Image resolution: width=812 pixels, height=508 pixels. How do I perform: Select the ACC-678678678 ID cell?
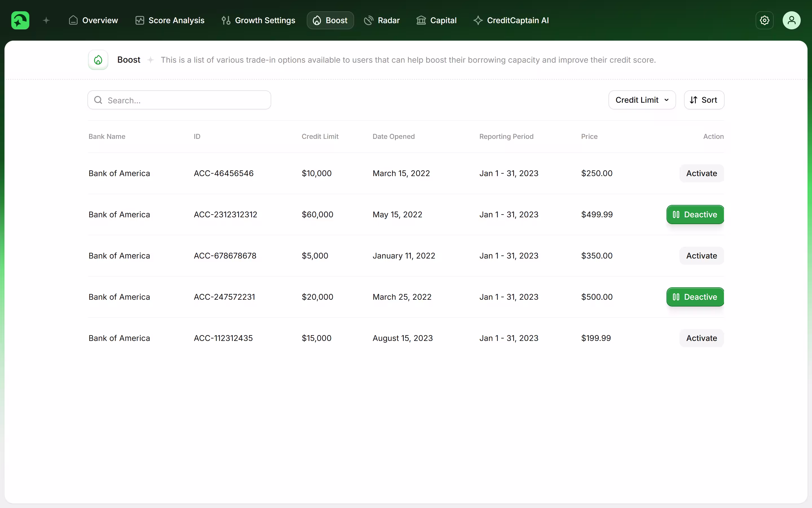pos(225,256)
